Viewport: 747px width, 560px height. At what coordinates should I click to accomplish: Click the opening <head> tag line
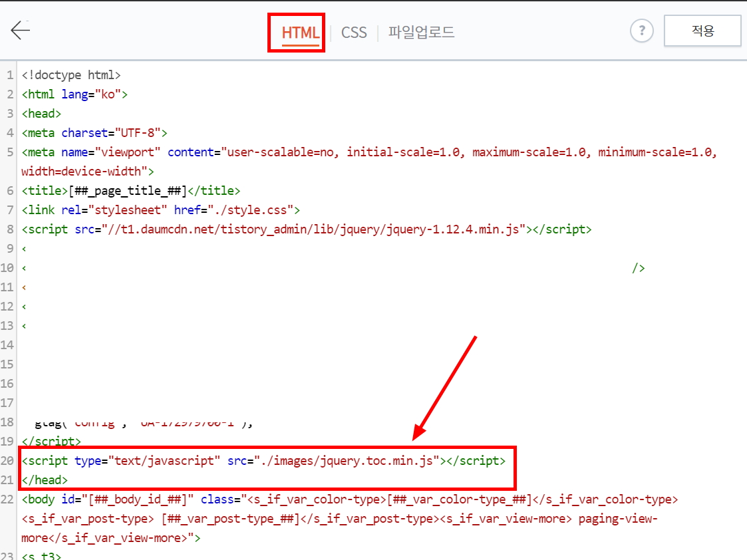41,114
